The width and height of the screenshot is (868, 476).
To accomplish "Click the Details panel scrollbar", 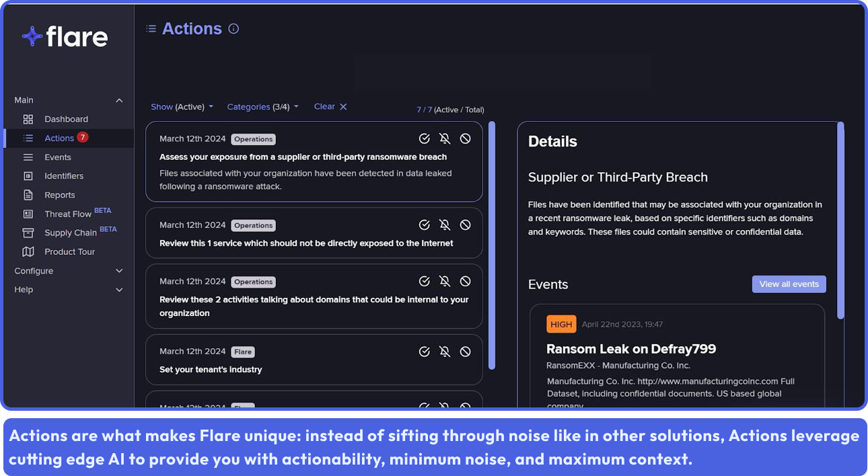I will [840, 221].
